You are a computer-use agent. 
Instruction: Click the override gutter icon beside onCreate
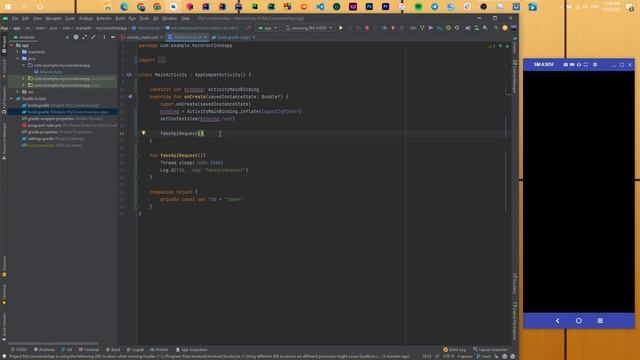(x=130, y=97)
